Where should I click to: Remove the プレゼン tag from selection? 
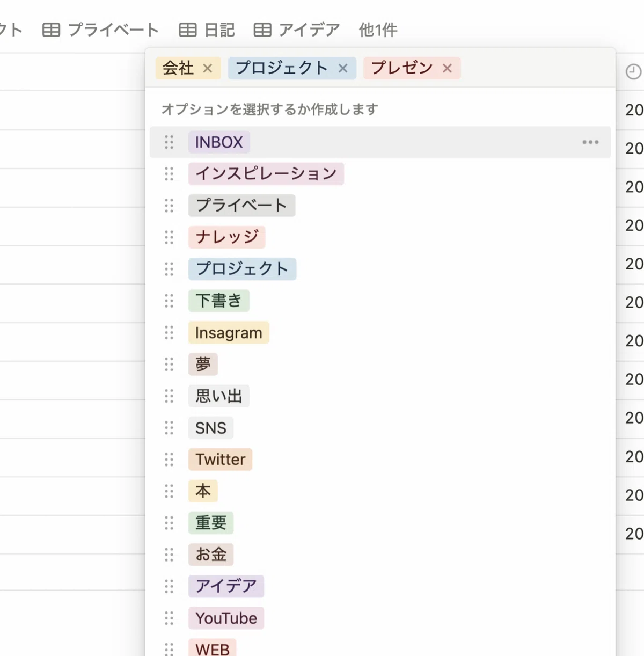tap(447, 68)
